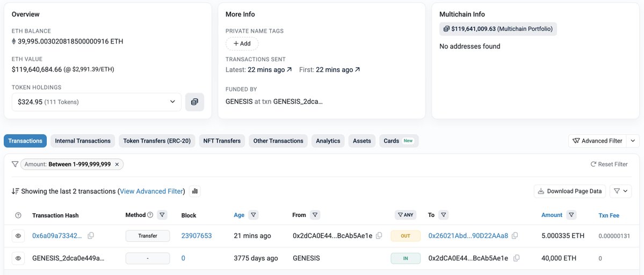Viewport: 644px width, 275px height.
Task: Copy the From address in the Transfer row
Action: coord(379,236)
